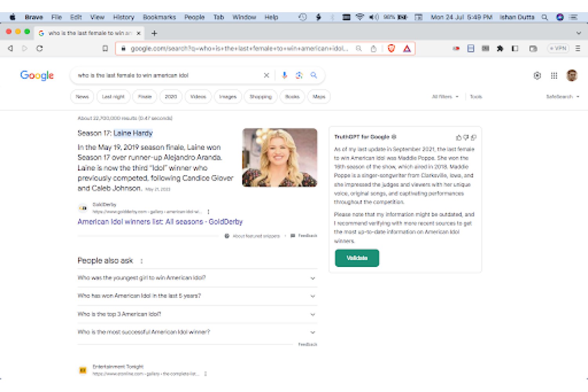
Task: Open the Bookmarks menu
Action: click(x=159, y=17)
